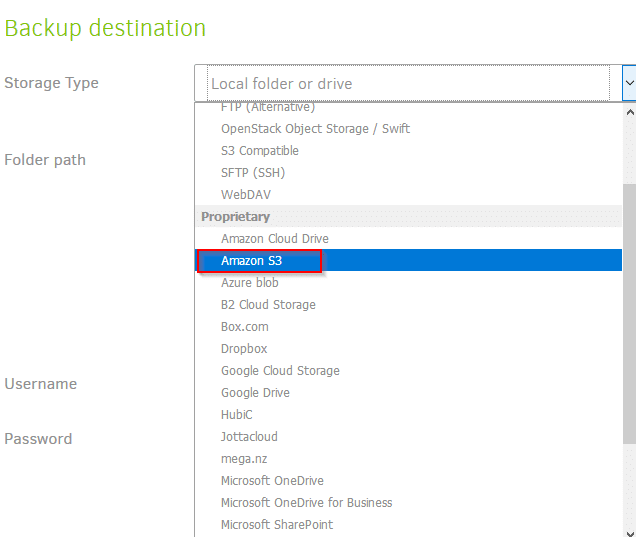This screenshot has width=636, height=537.
Task: Select HubiC storage option
Action: pos(409,415)
